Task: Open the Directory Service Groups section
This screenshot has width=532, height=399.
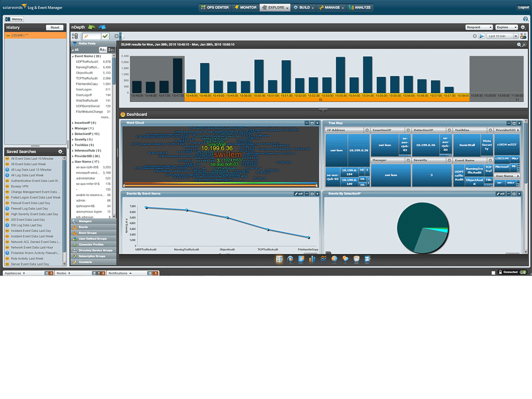Action: click(x=94, y=250)
